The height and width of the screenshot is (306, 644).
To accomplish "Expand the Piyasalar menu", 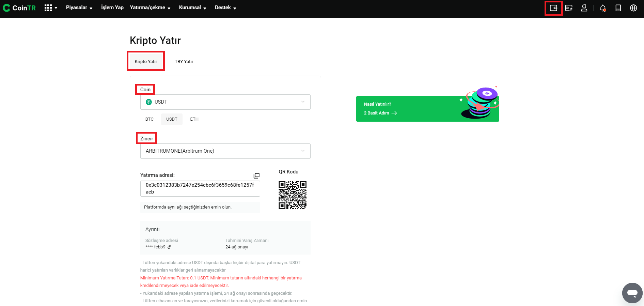I will pos(79,7).
